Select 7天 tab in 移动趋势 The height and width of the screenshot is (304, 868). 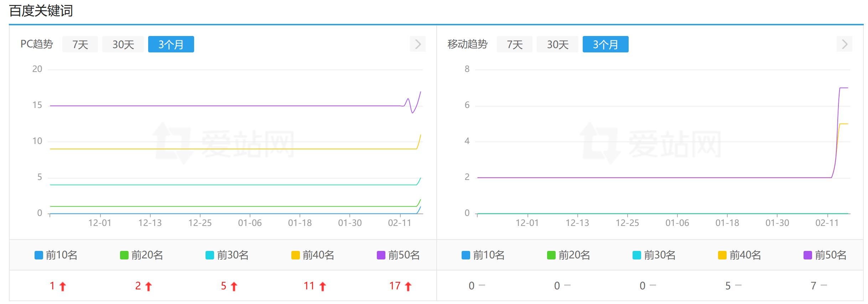click(x=515, y=44)
